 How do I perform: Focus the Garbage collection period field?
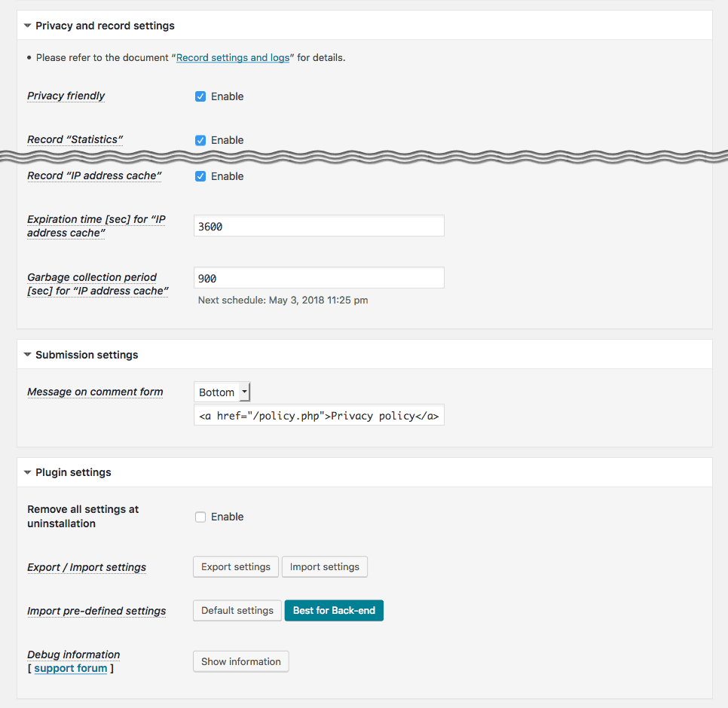point(319,278)
